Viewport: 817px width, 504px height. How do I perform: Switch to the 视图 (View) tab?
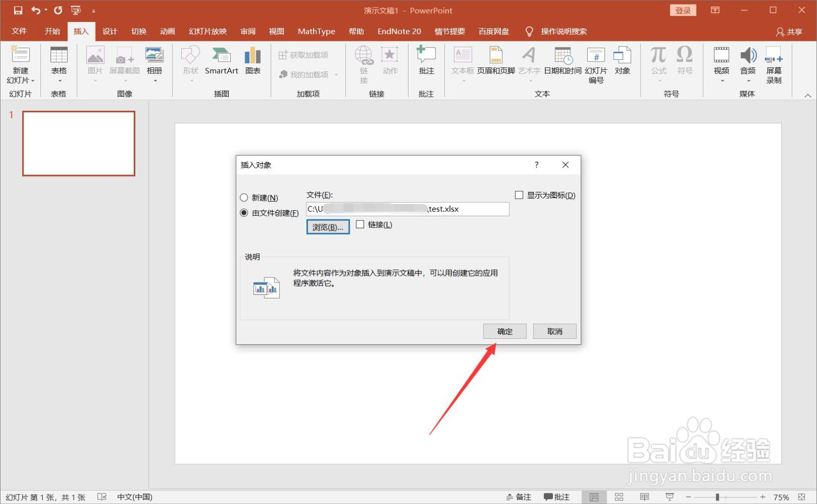(x=276, y=31)
